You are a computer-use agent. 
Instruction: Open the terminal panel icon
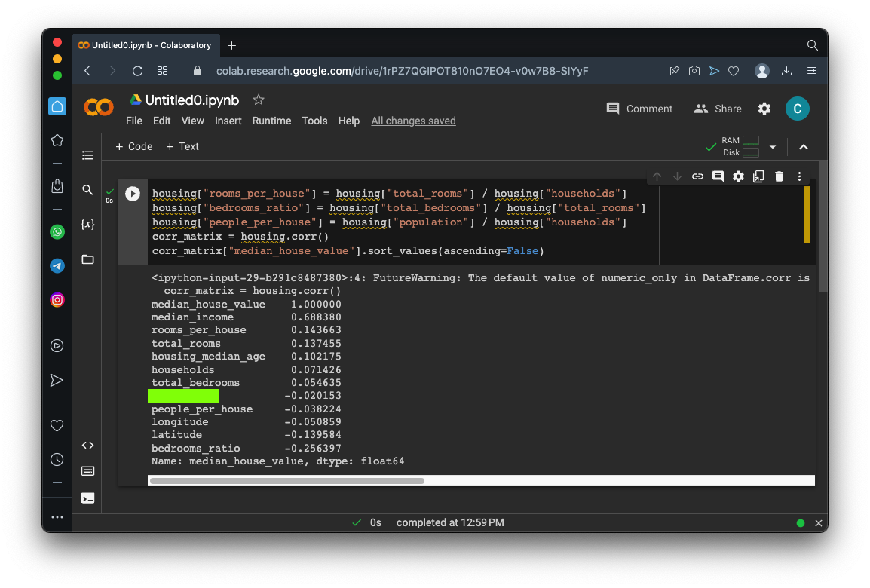pyautogui.click(x=87, y=498)
